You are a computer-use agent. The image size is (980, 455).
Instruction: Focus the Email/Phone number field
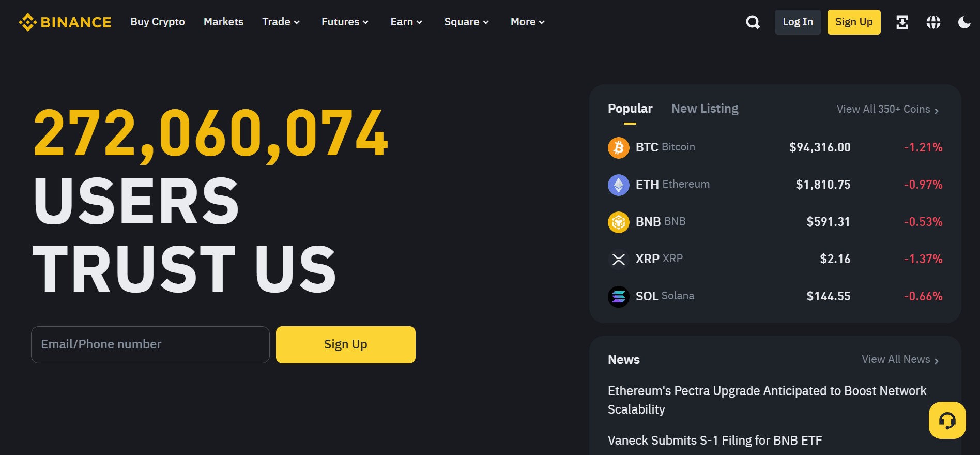click(x=150, y=345)
